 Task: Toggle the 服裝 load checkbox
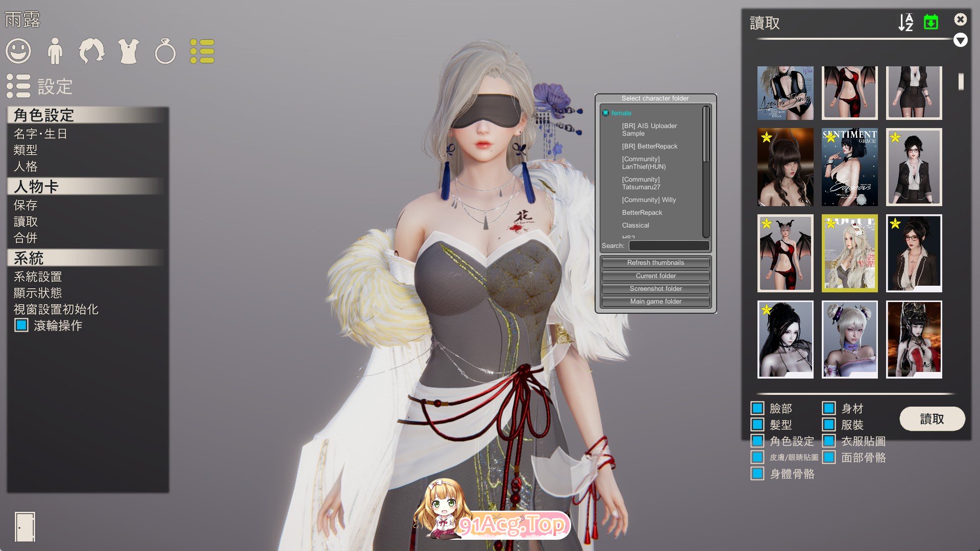829,424
